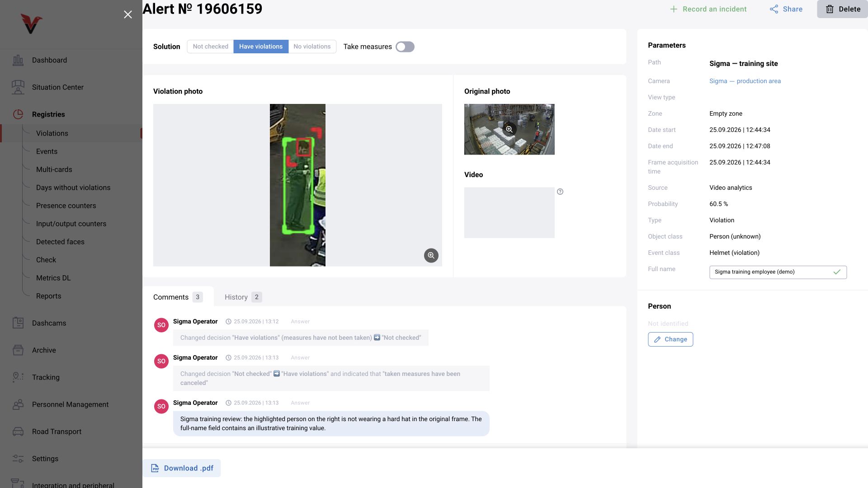868x488 pixels.
Task: Show help for the Video section
Action: tap(560, 192)
